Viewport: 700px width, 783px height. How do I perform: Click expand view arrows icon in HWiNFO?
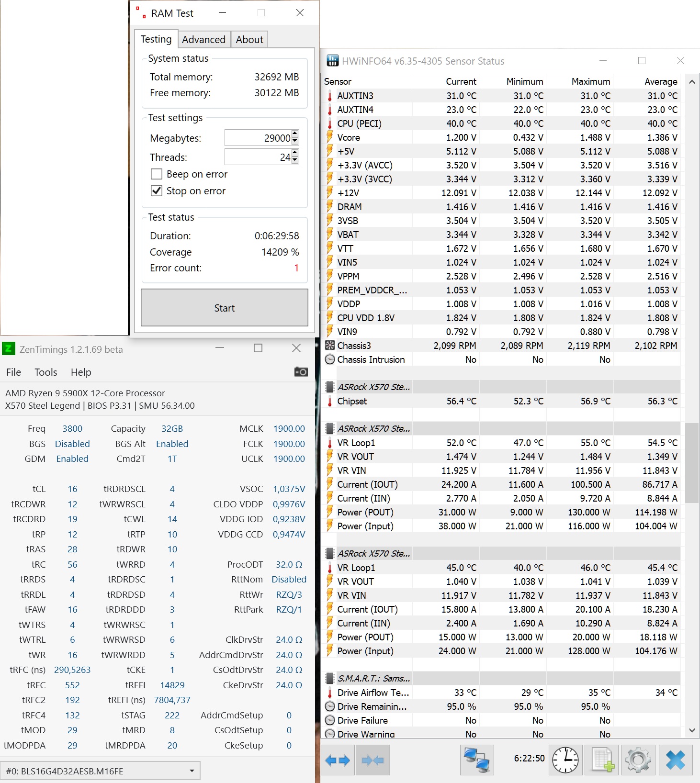[x=338, y=760]
